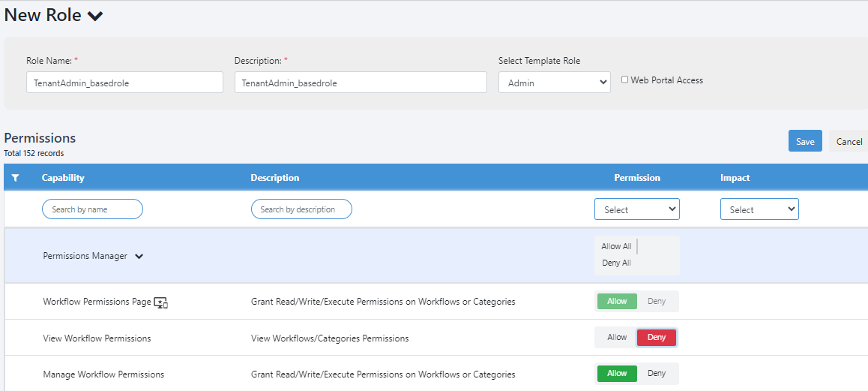
Task: Click Allow All for Permissions Manager
Action: pos(616,246)
